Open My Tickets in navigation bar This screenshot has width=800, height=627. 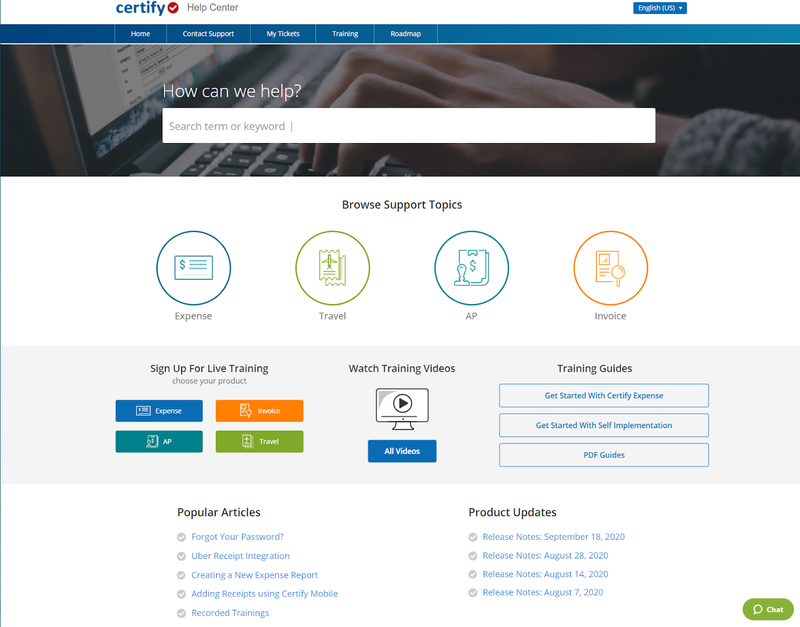(x=283, y=34)
